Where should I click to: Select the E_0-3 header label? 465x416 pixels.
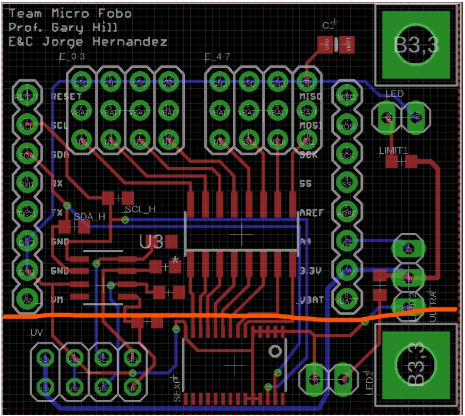click(x=72, y=57)
